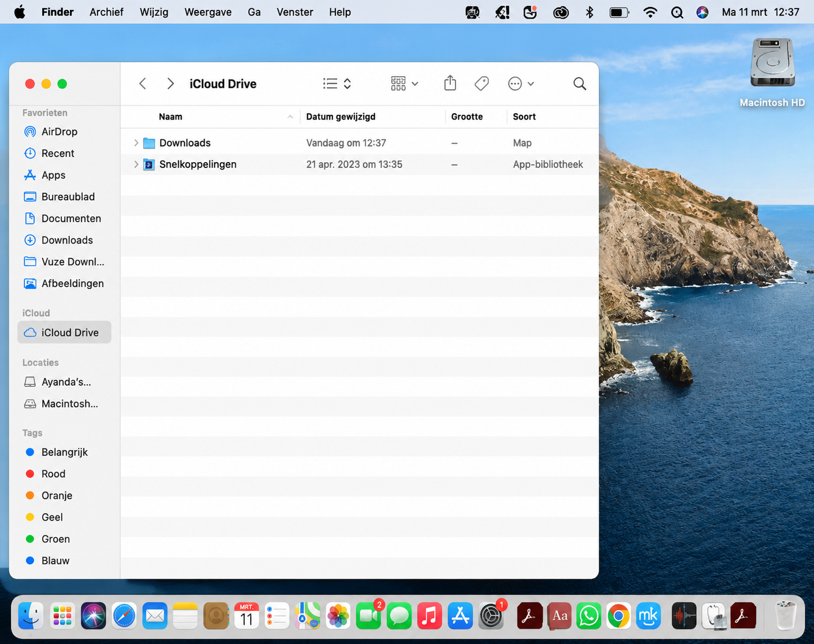The image size is (814, 644).
Task: Open the Venster menu
Action: (x=295, y=12)
